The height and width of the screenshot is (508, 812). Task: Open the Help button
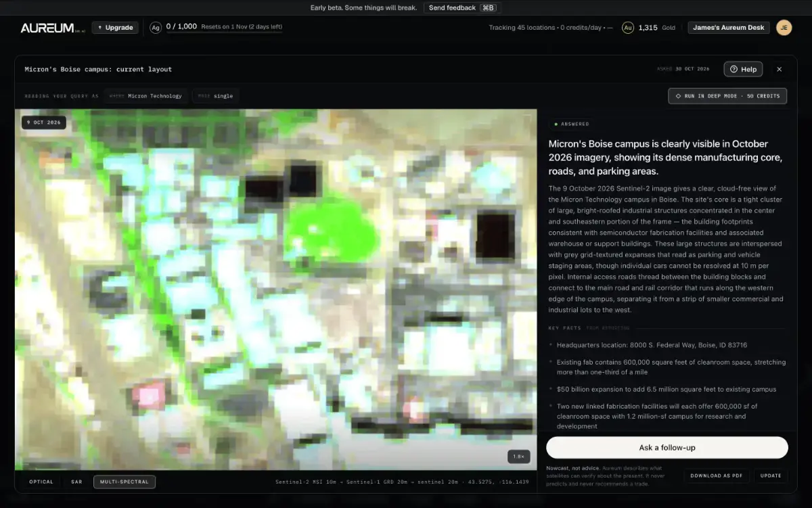743,69
